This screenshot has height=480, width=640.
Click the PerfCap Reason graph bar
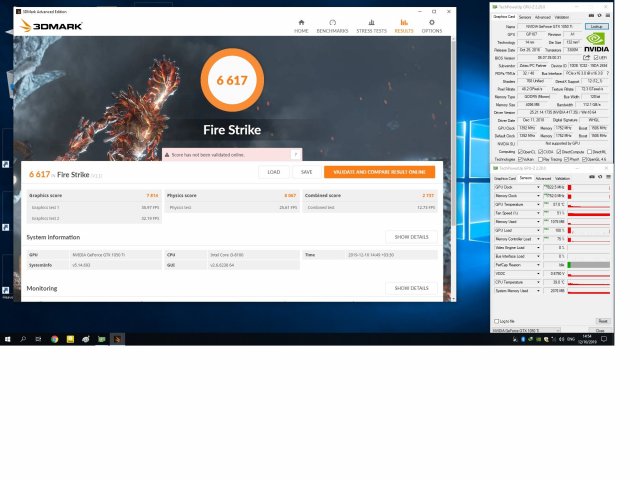pos(589,265)
